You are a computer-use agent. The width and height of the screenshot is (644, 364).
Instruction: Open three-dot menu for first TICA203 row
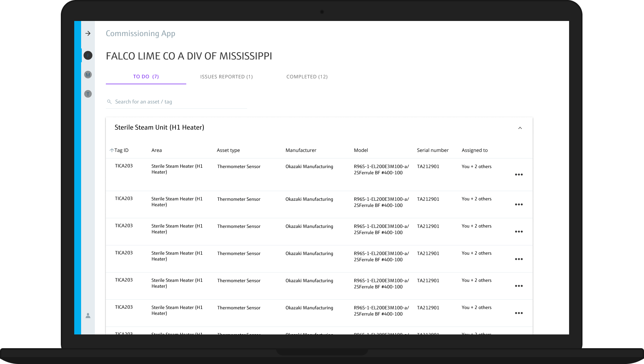pos(519,175)
